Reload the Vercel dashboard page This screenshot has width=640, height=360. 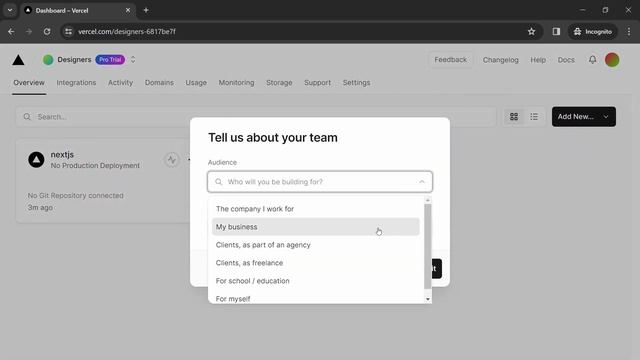tap(47, 31)
